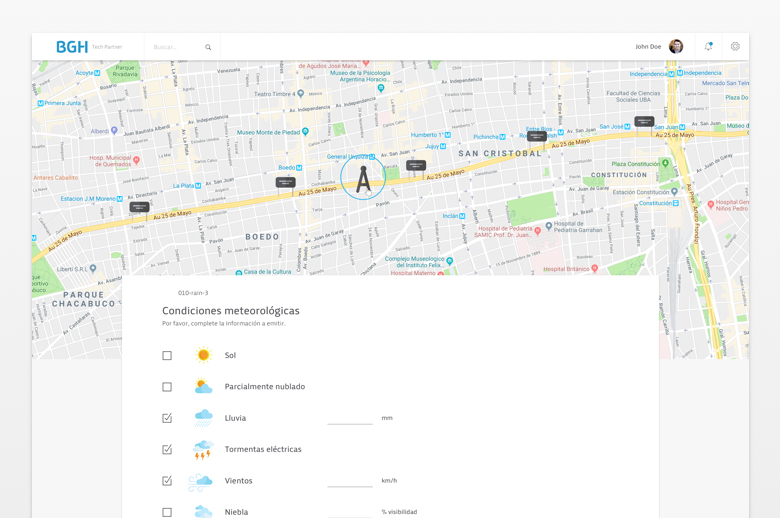
Task: Check the Parcialmente nublado checkbox
Action: pyautogui.click(x=167, y=387)
